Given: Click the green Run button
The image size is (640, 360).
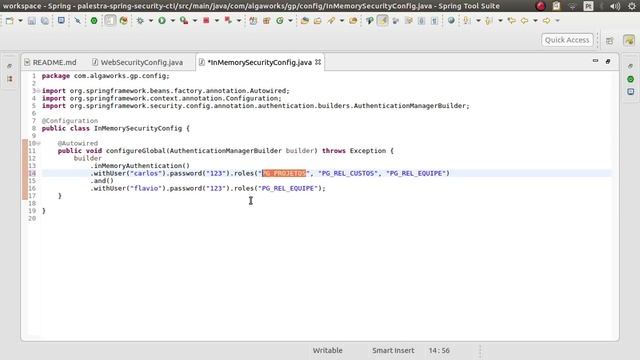Looking at the screenshot, I should pos(162,20).
